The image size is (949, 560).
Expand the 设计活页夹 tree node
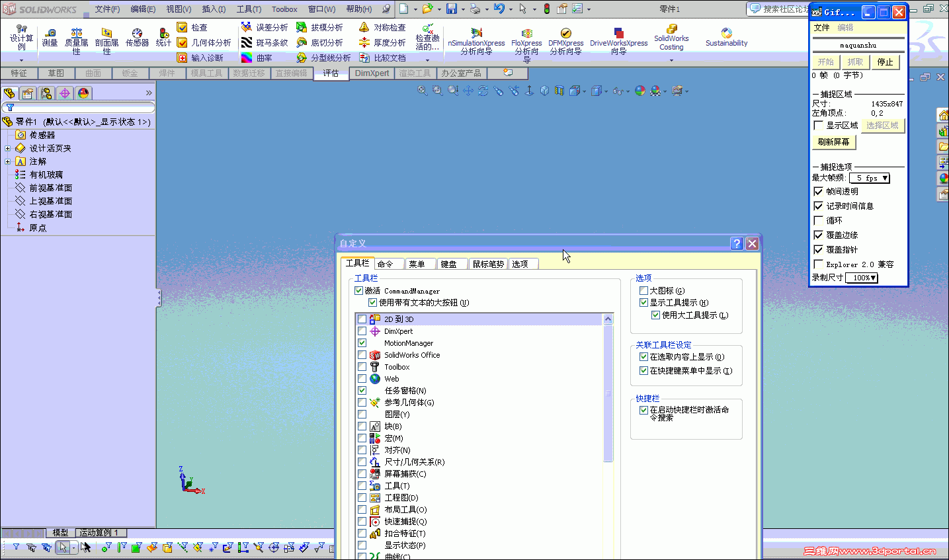click(x=7, y=148)
